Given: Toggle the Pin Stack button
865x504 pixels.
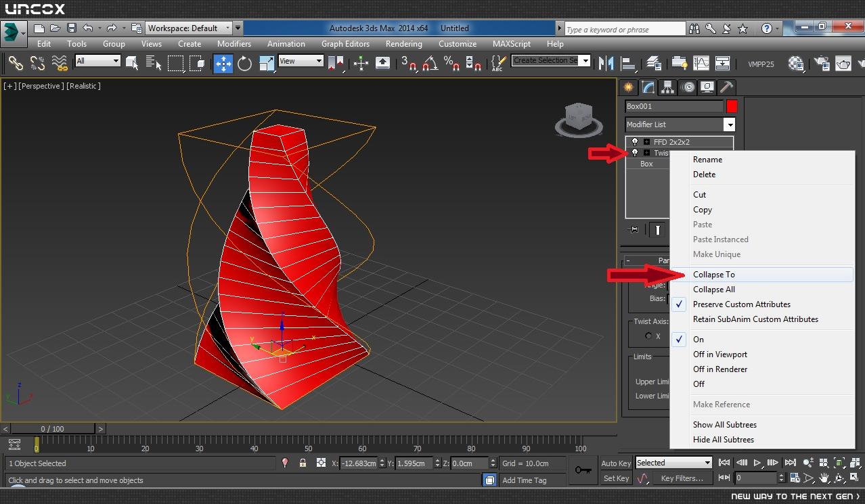Looking at the screenshot, I should (633, 229).
